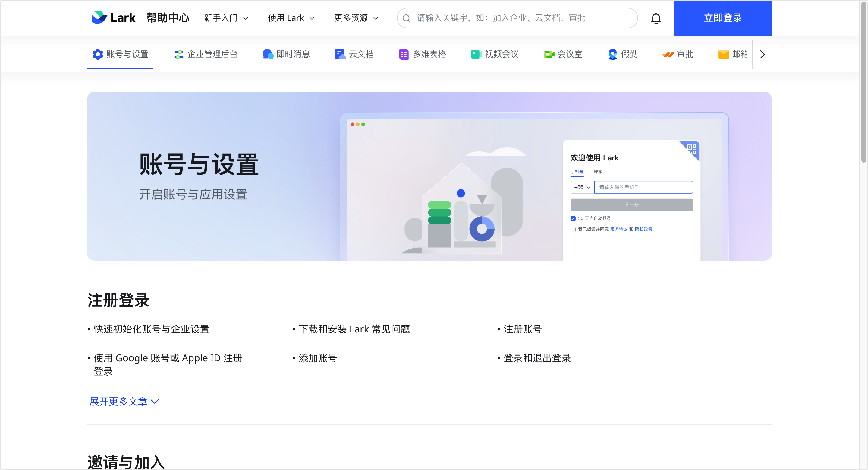Toggle the 30 天内自动登录 checkbox
Screen dimensions: 868x470
pos(573,218)
